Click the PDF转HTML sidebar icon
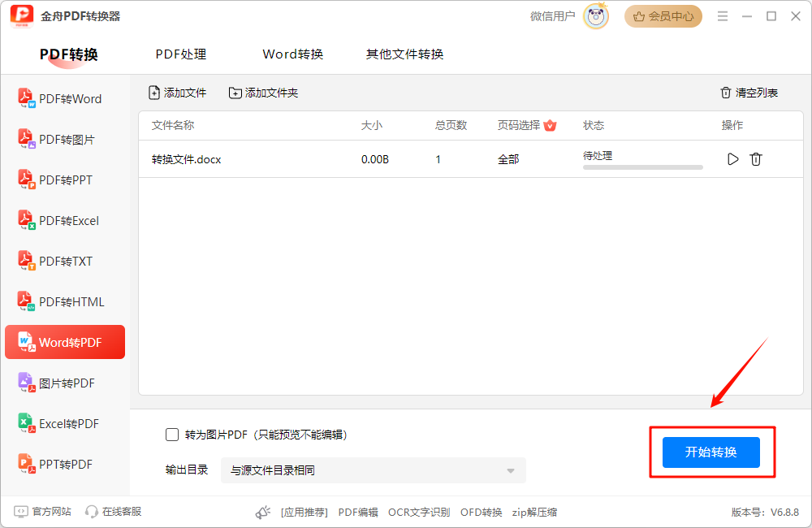 pyautogui.click(x=26, y=301)
